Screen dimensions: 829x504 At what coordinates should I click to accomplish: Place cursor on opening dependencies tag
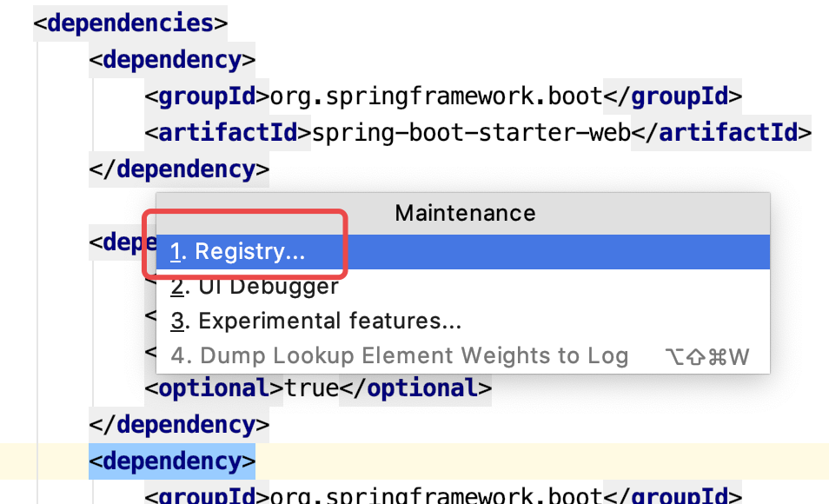(130, 22)
